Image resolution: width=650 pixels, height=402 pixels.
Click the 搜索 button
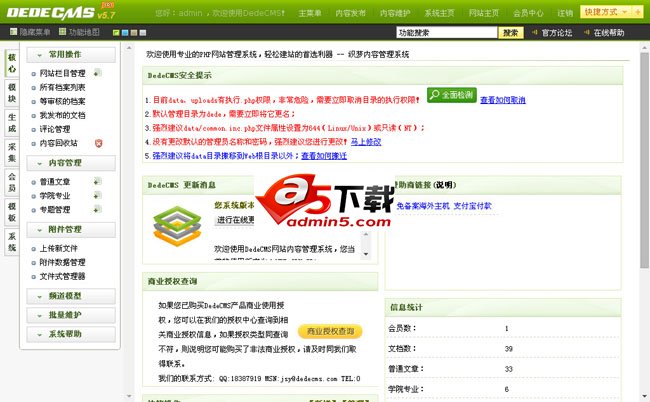[x=511, y=33]
